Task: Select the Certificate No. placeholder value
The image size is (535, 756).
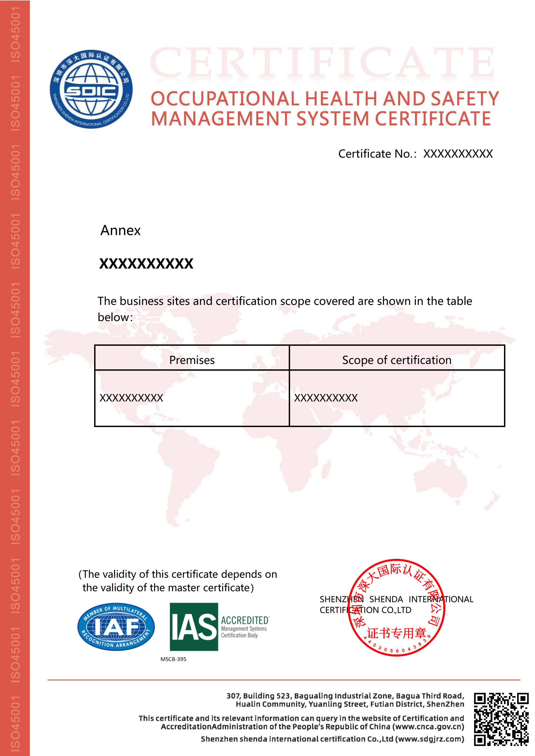Action: pyautogui.click(x=458, y=153)
